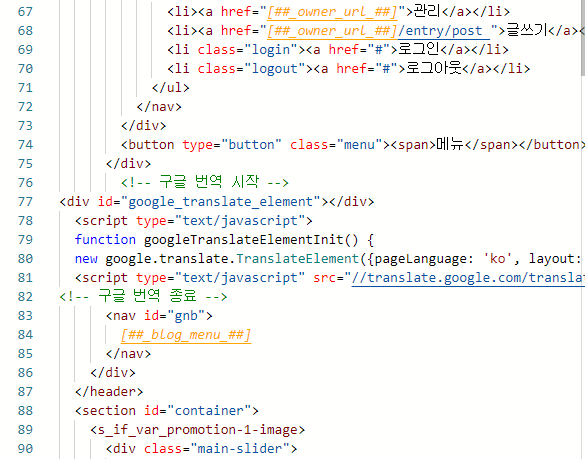This screenshot has width=585, height=459.
Task: Click the [##_blog_menu_##] placeholder on line 84
Action: pyautogui.click(x=186, y=335)
